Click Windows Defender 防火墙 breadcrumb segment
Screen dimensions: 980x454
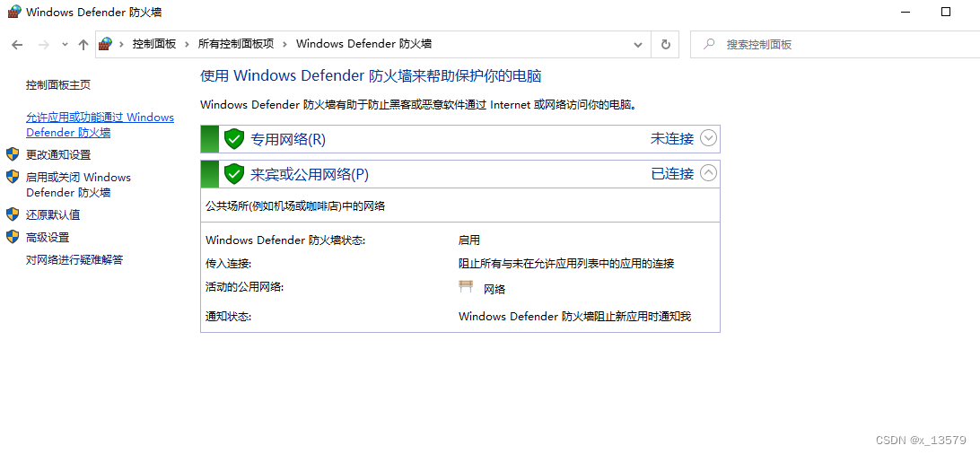pos(363,44)
